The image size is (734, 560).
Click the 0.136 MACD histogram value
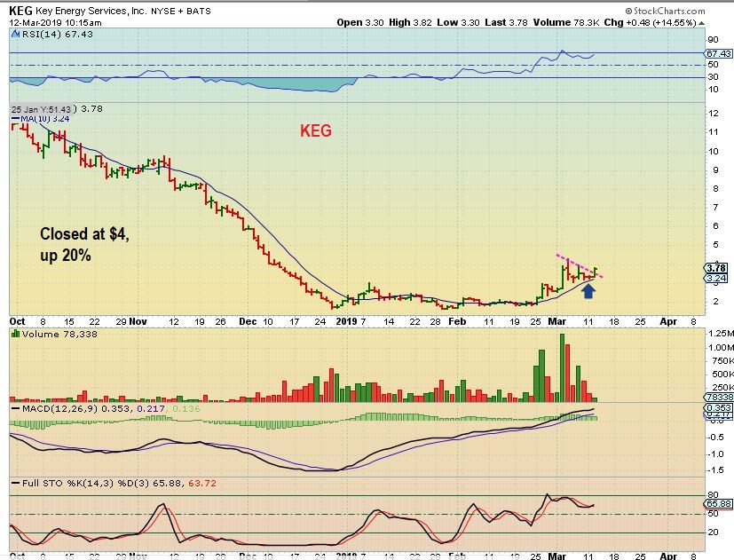(185, 409)
